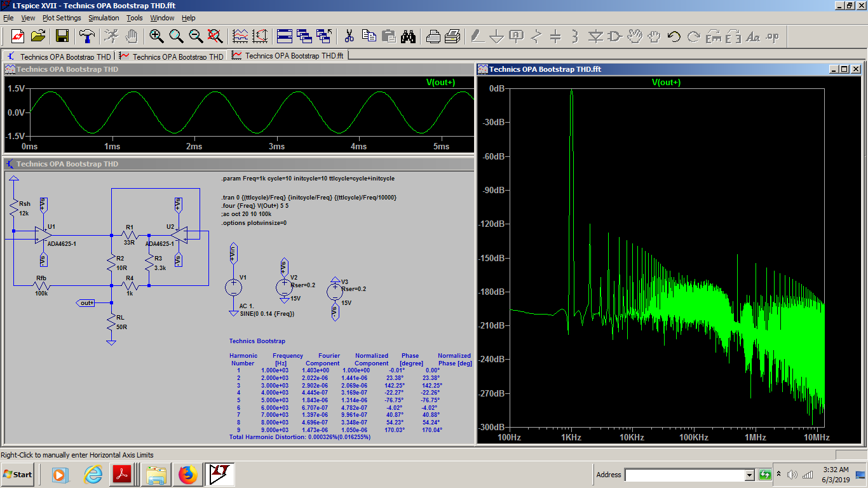
Task: Run the simulation with running-man icon
Action: point(111,36)
